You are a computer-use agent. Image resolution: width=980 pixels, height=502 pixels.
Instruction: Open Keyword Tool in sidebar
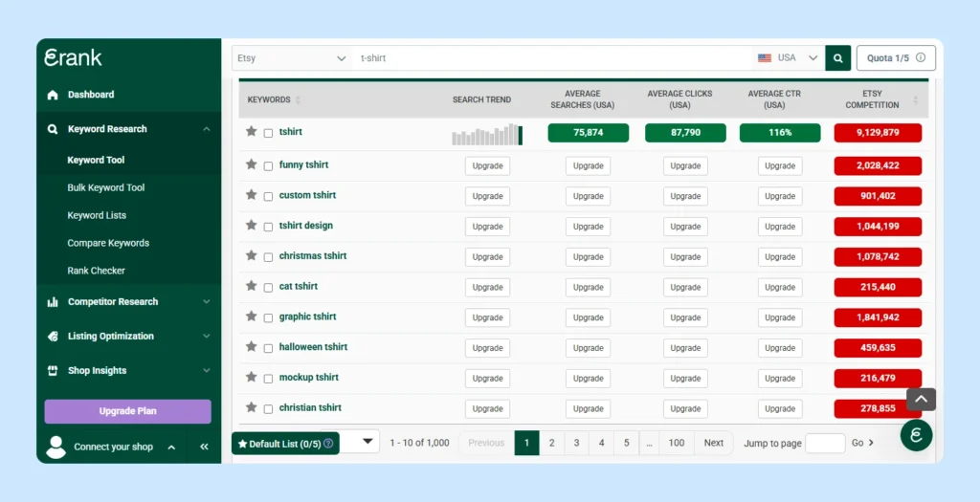96,160
